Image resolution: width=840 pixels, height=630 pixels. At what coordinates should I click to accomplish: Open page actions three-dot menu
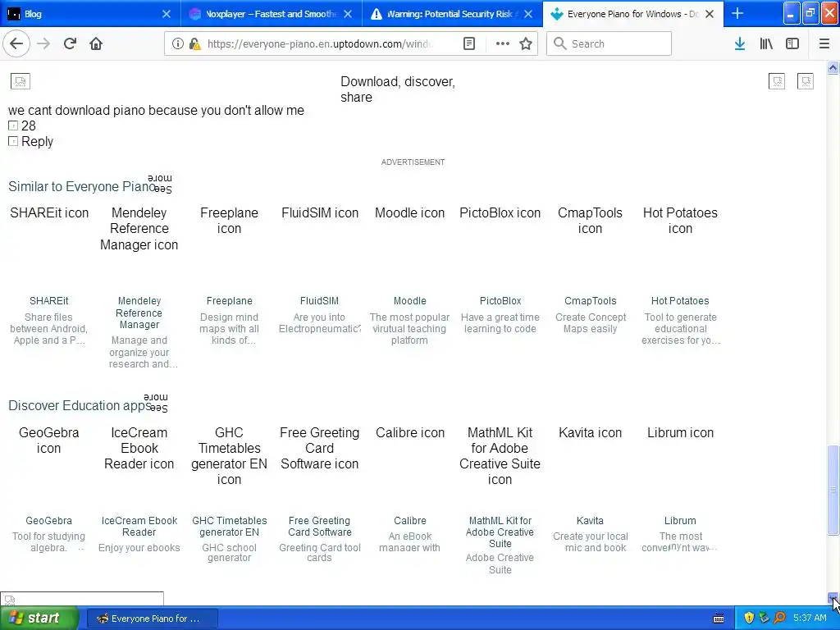[x=503, y=44]
